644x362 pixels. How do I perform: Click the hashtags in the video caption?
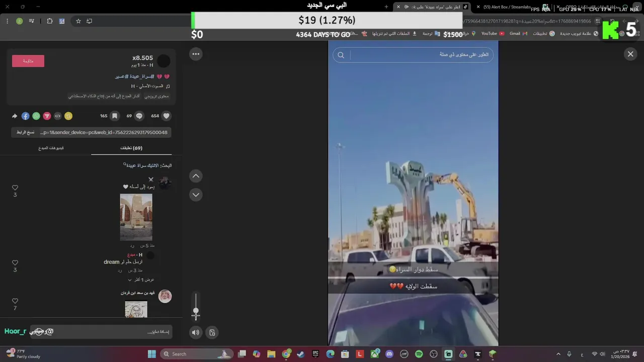point(135,76)
